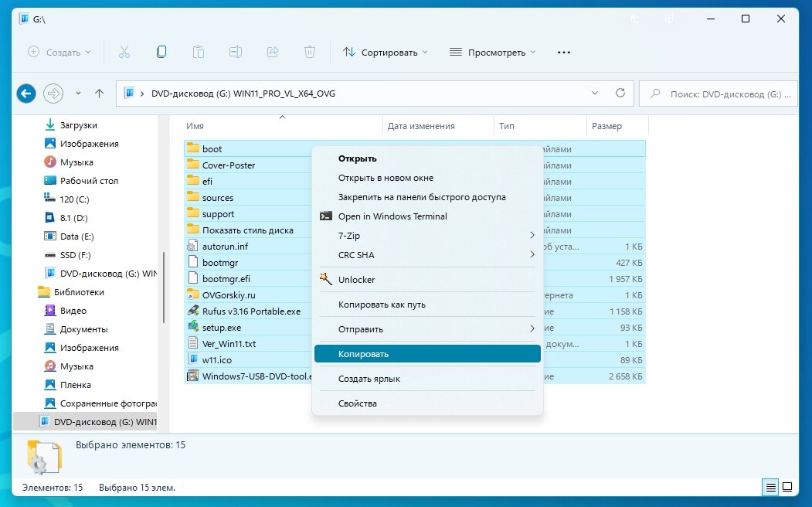Select the Rufus v3.16 Portable.exe icon
Image resolution: width=812 pixels, height=507 pixels.
click(193, 311)
